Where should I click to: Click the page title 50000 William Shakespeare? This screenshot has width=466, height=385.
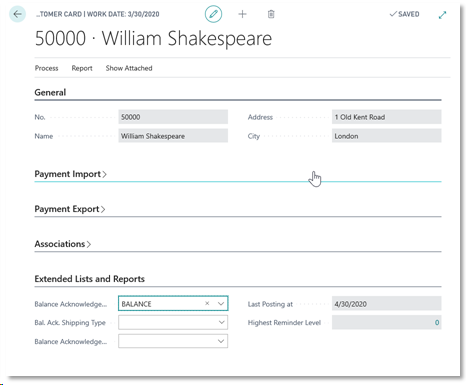click(x=153, y=38)
